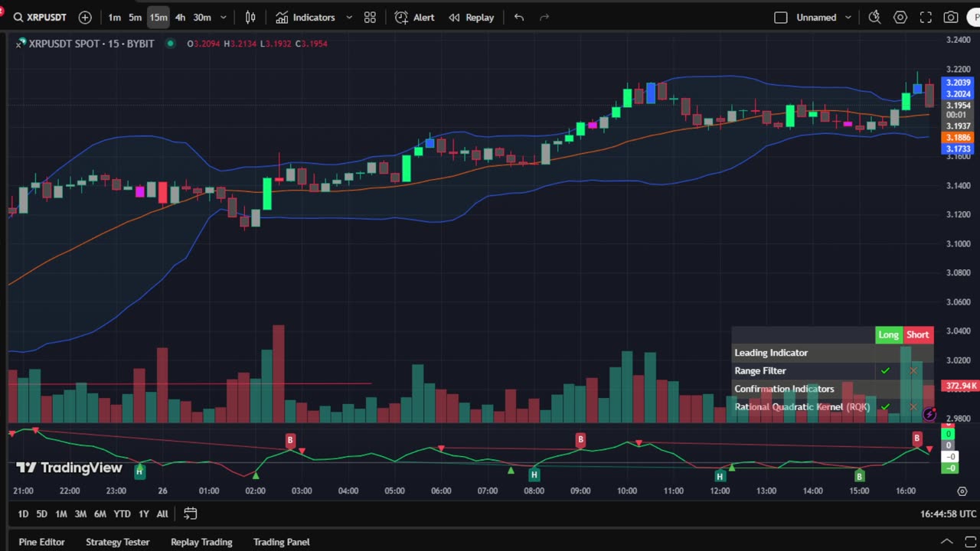Click the green checkmark in RQK row
The height and width of the screenshot is (551, 980).
(885, 406)
